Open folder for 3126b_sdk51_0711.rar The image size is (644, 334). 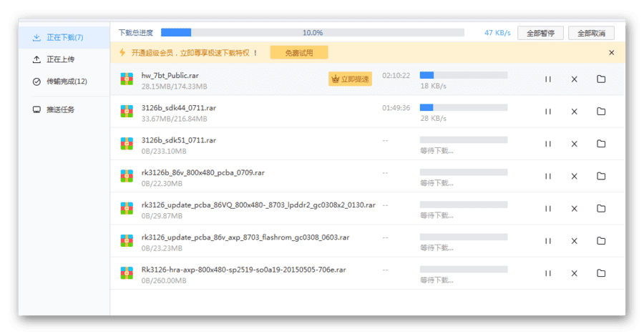pos(601,144)
